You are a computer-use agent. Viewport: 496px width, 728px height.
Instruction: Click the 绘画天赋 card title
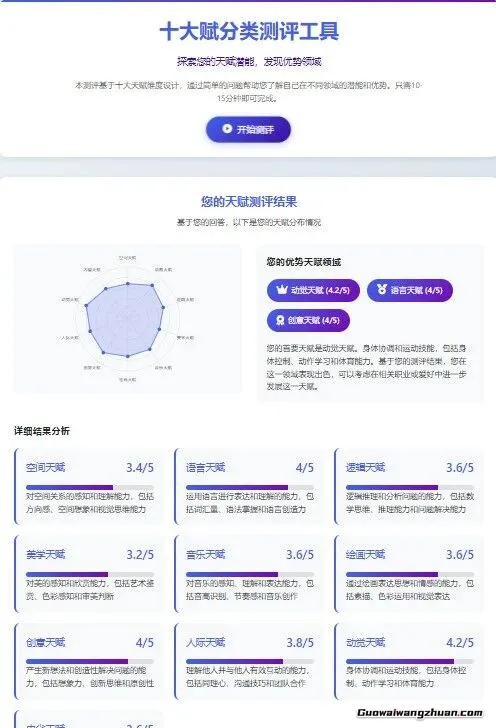(365, 554)
